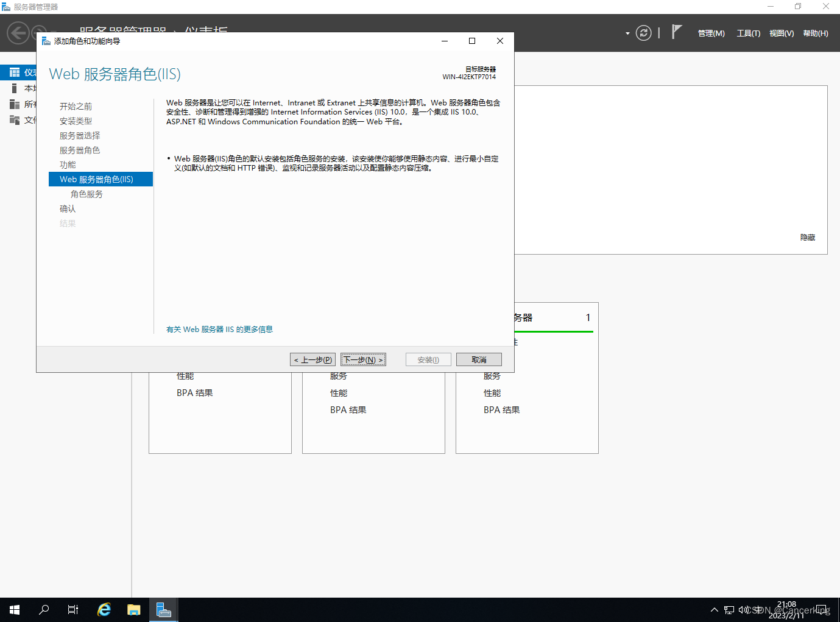The width and height of the screenshot is (840, 622).
Task: Select the all servers icon in sidebar
Action: pyautogui.click(x=15, y=104)
